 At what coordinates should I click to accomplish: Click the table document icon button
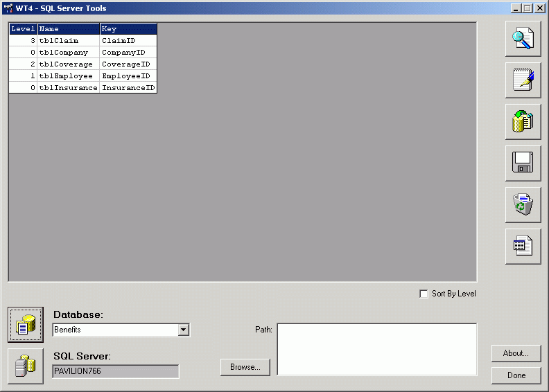click(x=523, y=247)
